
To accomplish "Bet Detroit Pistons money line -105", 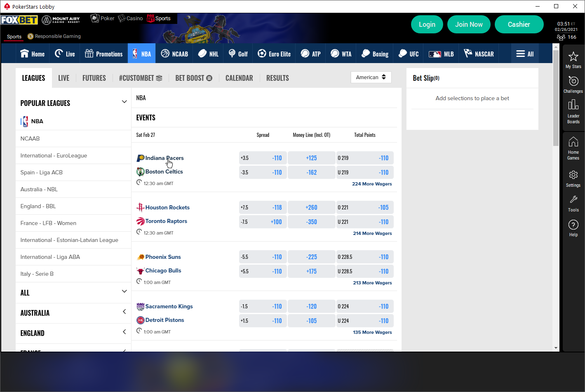I will (311, 321).
